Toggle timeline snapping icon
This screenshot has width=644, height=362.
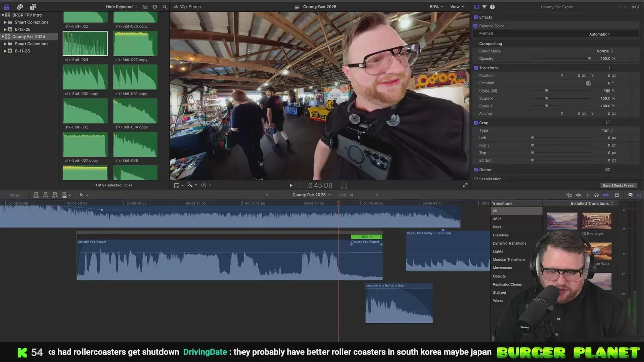[x=606, y=195]
